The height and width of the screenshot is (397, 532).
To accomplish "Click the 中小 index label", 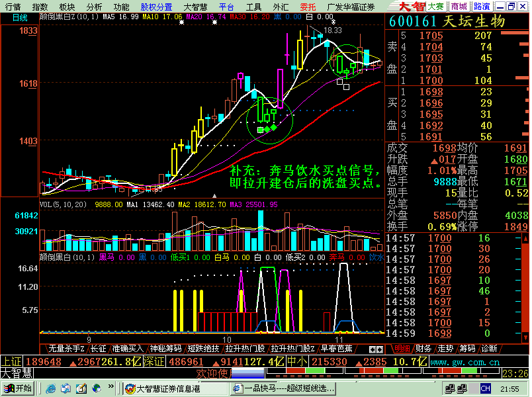I will click(x=297, y=361).
